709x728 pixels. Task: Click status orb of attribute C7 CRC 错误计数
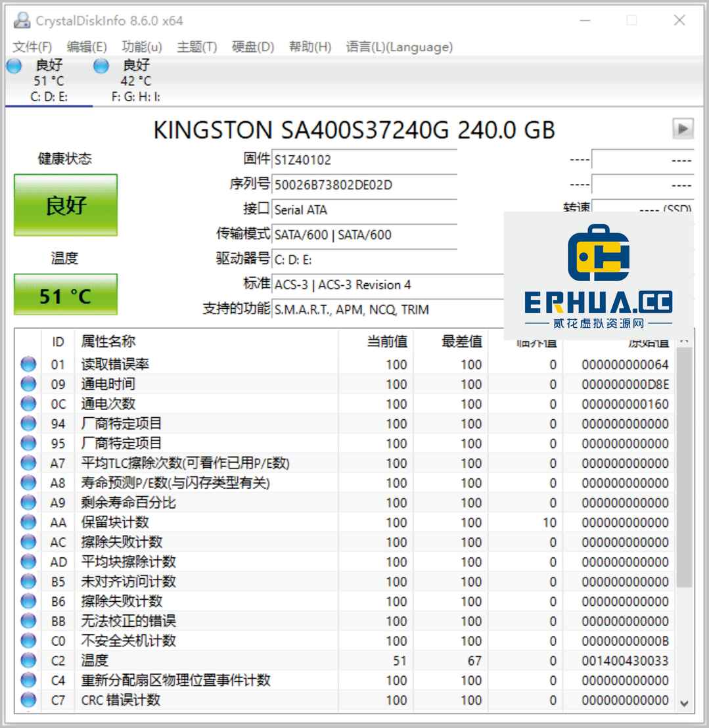click(x=28, y=700)
